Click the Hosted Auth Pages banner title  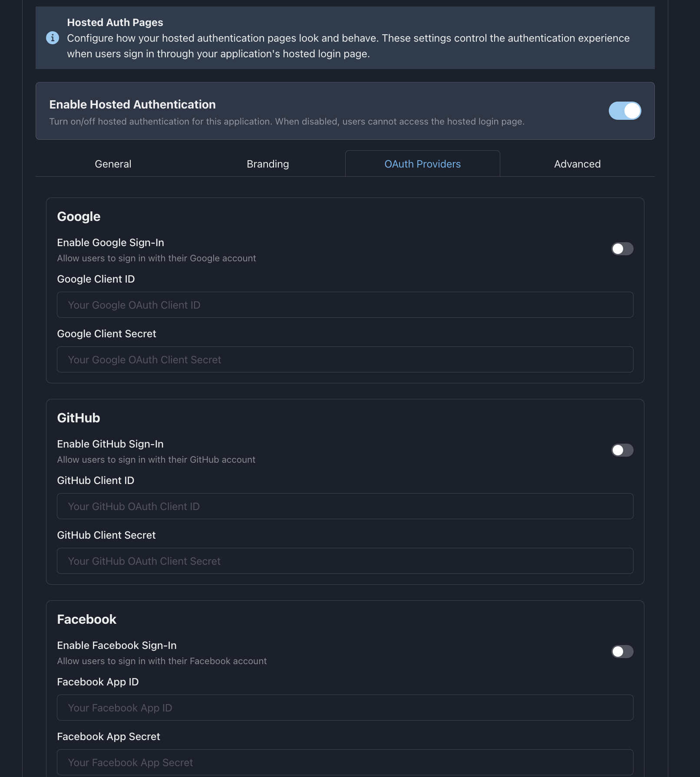coord(115,23)
